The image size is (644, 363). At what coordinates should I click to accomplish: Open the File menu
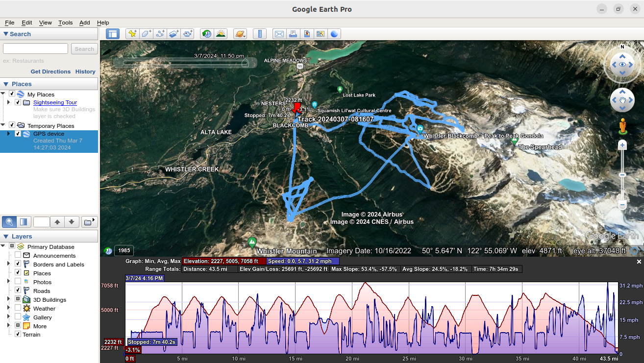coord(9,23)
